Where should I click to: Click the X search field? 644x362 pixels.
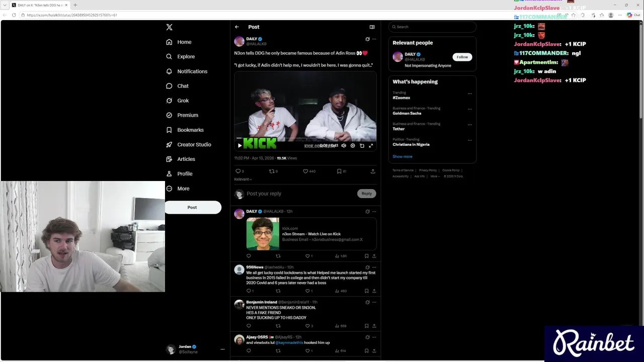(432, 27)
